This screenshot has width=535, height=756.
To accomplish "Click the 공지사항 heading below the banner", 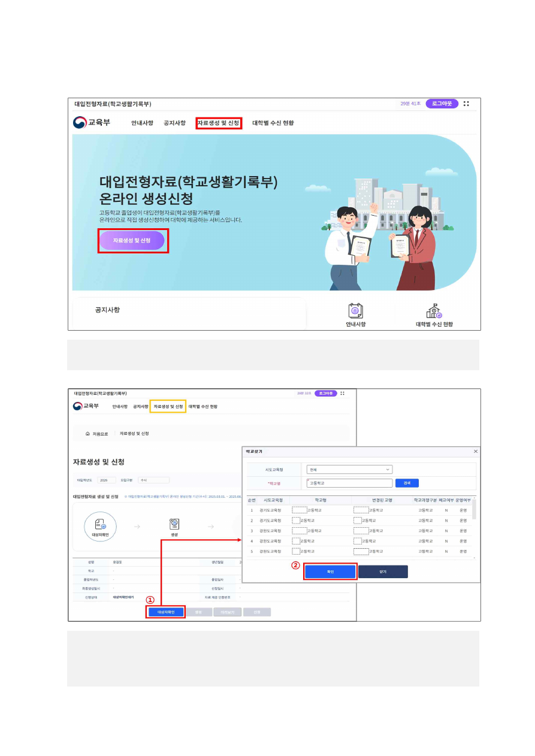I will (x=107, y=310).
